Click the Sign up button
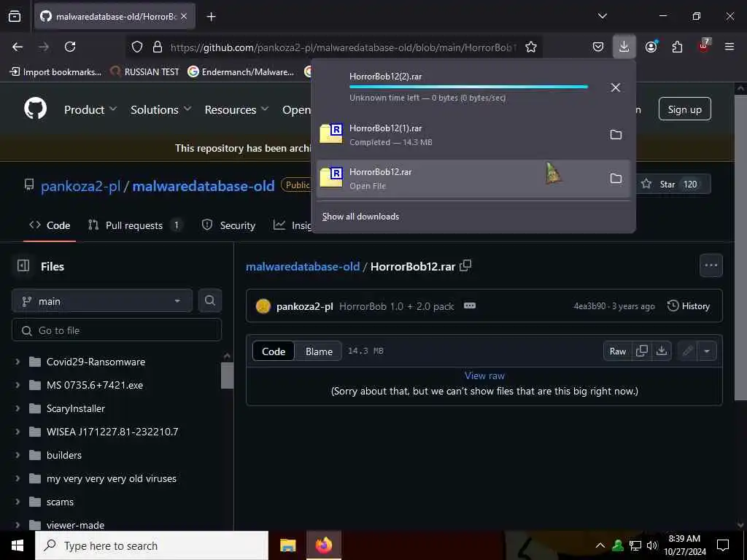 pos(684,109)
